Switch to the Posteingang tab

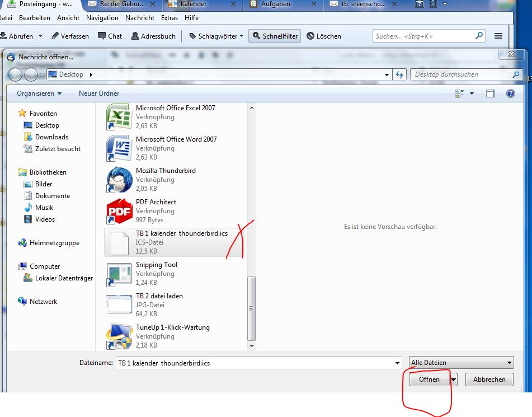pos(41,4)
